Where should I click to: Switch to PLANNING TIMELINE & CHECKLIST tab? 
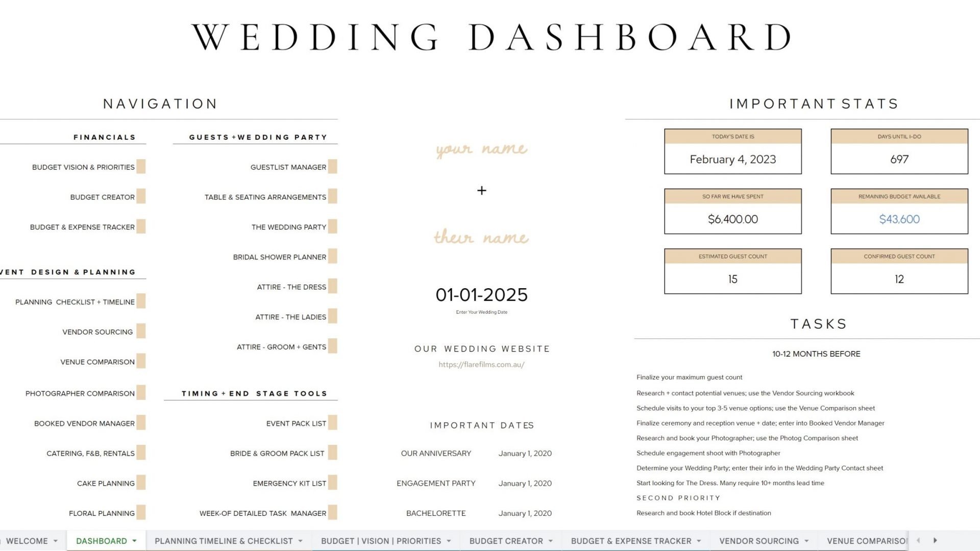point(224,541)
